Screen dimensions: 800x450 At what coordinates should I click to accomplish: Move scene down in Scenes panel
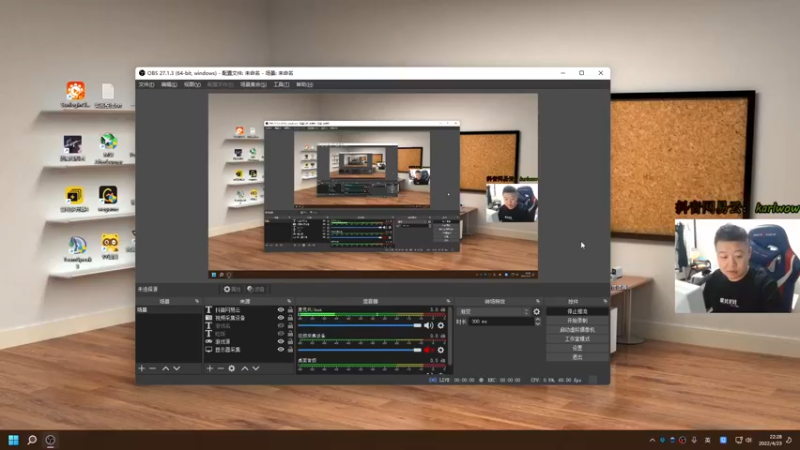[177, 368]
